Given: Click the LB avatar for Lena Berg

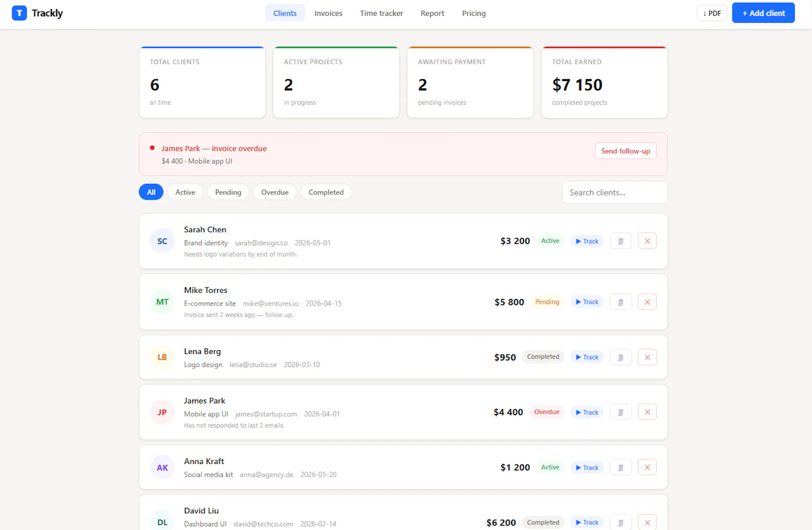Looking at the screenshot, I should (x=162, y=357).
